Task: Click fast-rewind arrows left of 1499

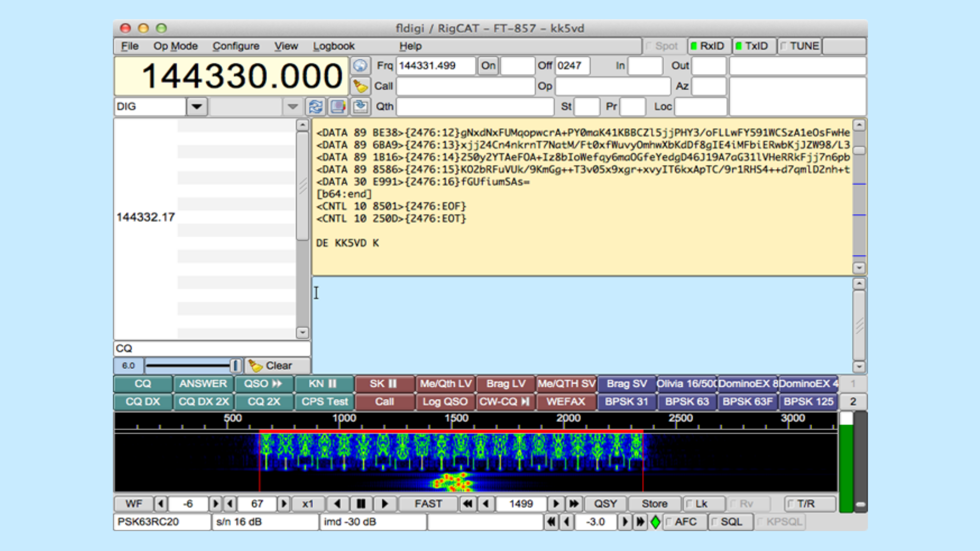Action: coord(467,504)
